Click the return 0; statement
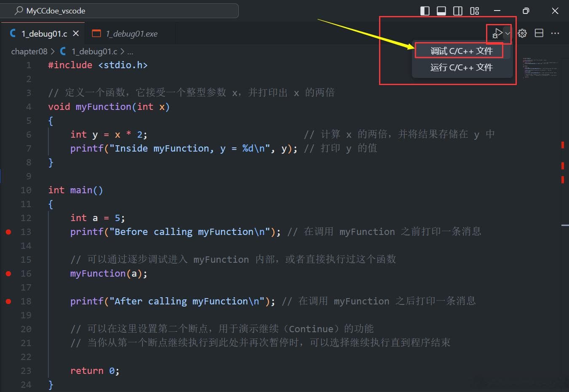 (95, 371)
